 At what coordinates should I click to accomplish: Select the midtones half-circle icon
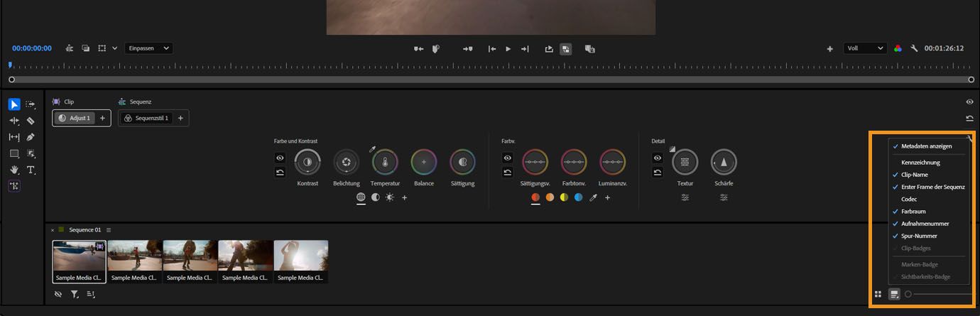point(376,197)
